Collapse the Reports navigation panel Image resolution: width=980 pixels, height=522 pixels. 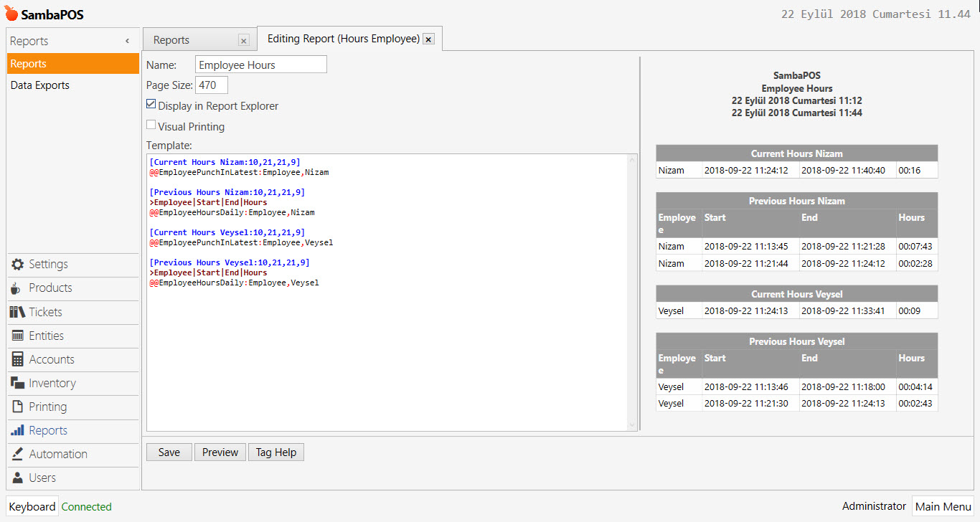128,41
